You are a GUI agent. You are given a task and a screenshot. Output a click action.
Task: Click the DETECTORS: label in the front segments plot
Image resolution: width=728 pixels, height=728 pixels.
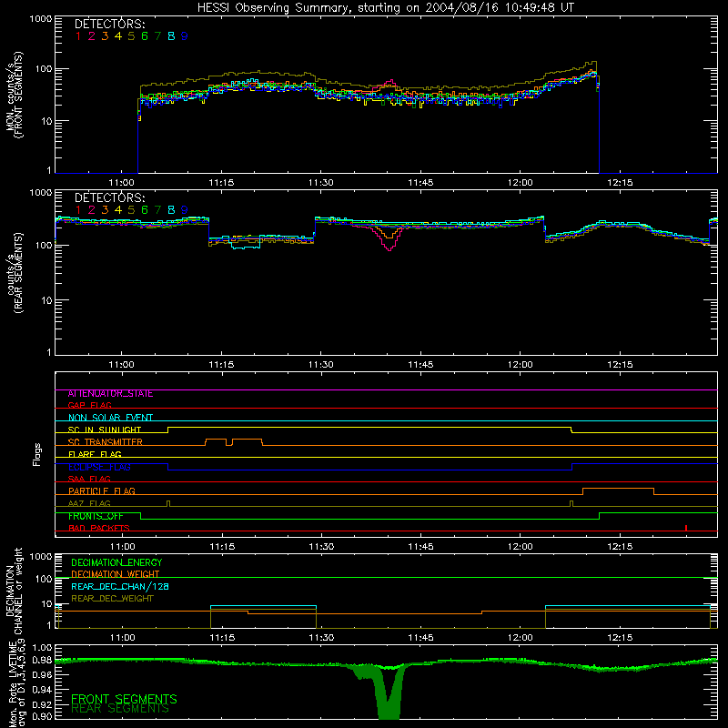click(x=109, y=25)
